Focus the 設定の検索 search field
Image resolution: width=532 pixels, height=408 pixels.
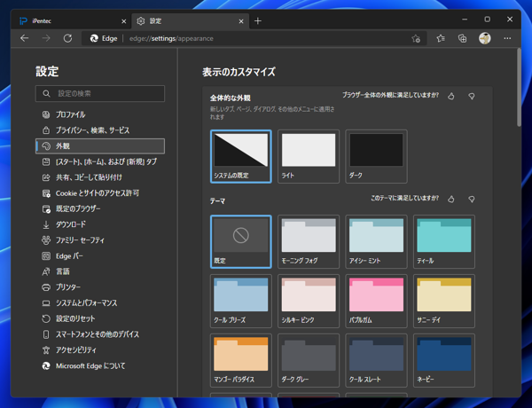[100, 93]
